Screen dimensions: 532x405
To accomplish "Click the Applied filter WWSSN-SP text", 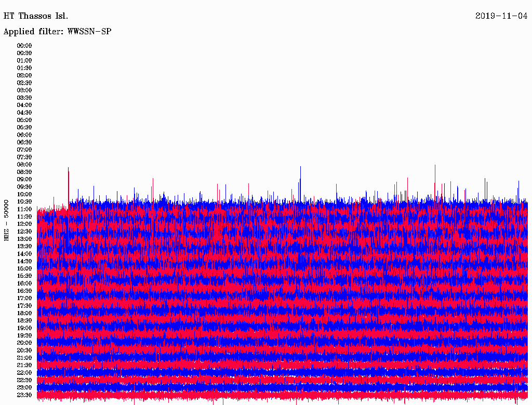I will pyautogui.click(x=57, y=32).
